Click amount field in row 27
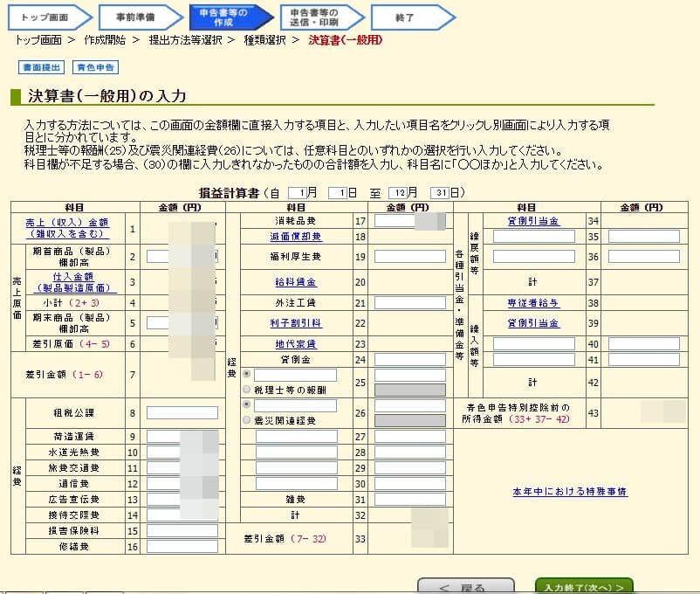 pyautogui.click(x=410, y=436)
